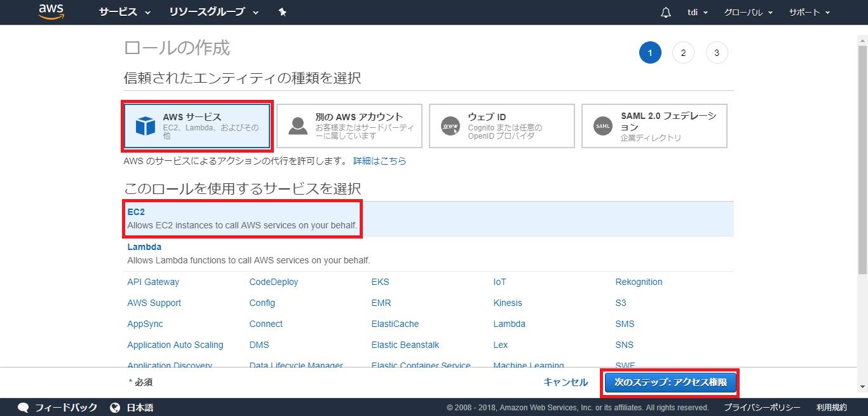Open the サポート menu
The width and height of the screenshot is (868, 416).
(x=809, y=13)
